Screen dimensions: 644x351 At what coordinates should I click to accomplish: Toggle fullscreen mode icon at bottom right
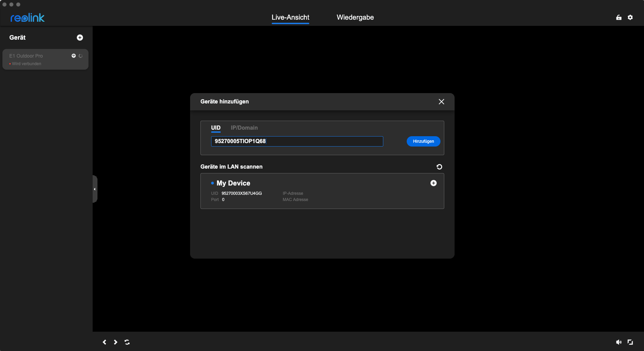click(630, 342)
